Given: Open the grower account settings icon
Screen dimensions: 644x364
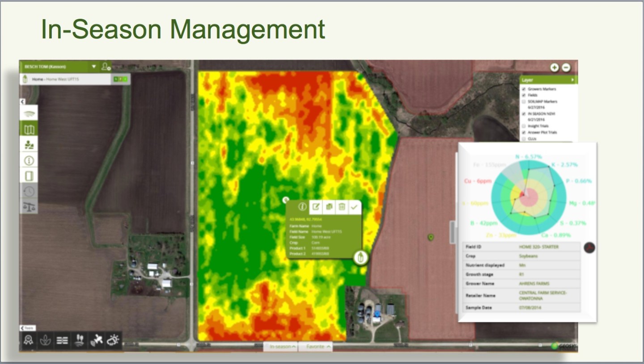Looking at the screenshot, I should 106,67.
